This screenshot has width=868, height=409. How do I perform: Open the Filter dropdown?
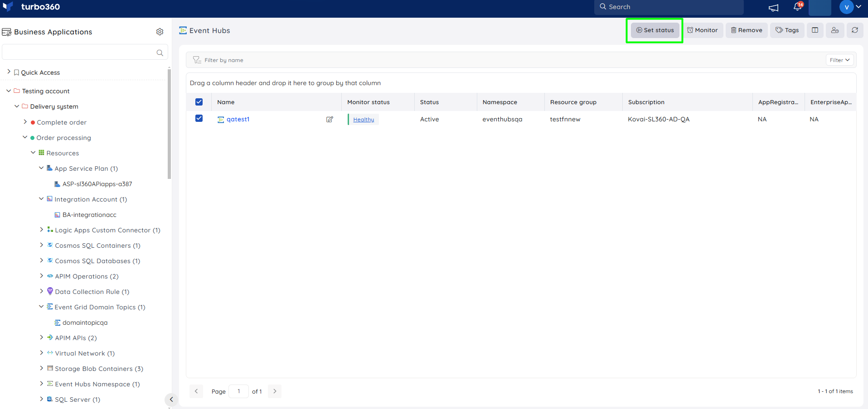coord(840,60)
